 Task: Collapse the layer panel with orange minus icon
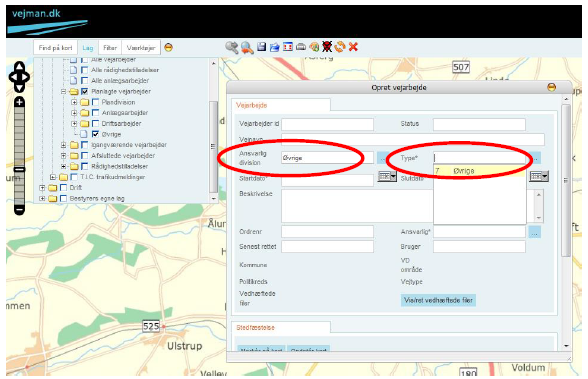(168, 48)
